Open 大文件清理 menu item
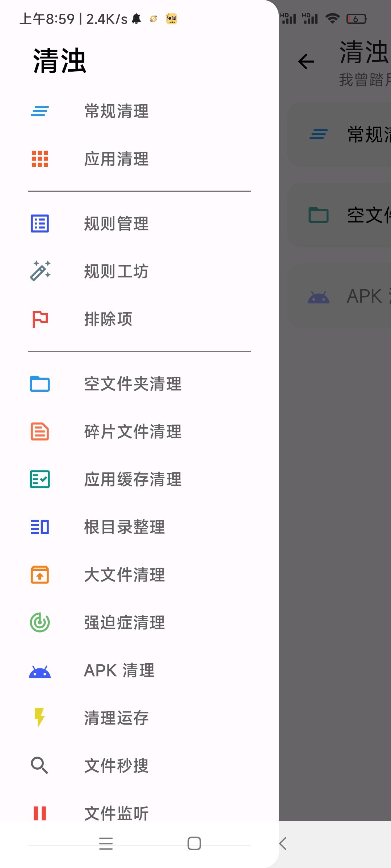The image size is (391, 868). pyautogui.click(x=124, y=575)
